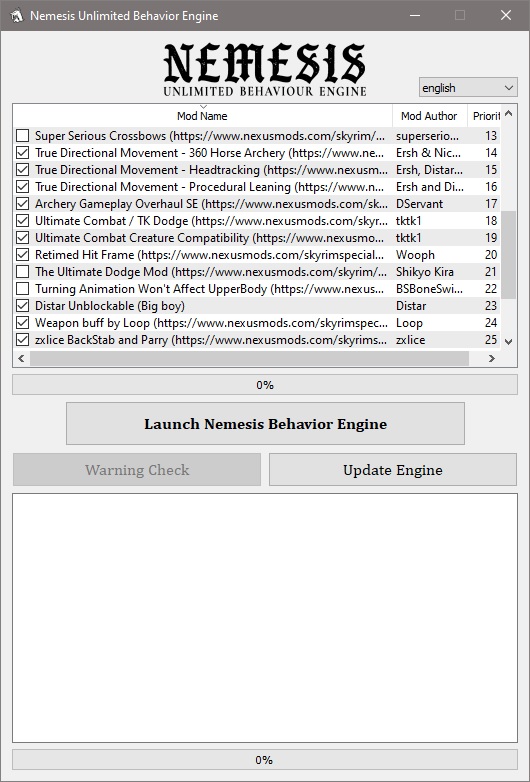This screenshot has width=530, height=782.
Task: Enable The Ultimate Dodge Mod checkbox
Action: (x=22, y=272)
